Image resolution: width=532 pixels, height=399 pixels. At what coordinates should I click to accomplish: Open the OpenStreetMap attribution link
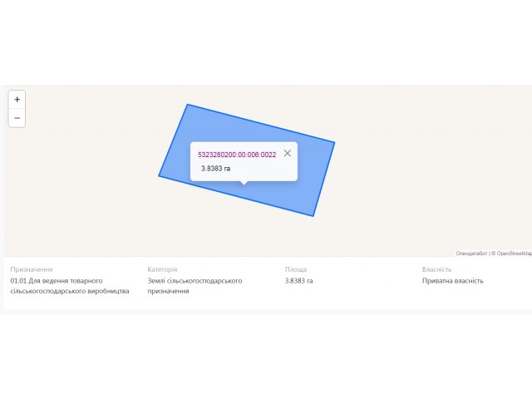click(514, 254)
